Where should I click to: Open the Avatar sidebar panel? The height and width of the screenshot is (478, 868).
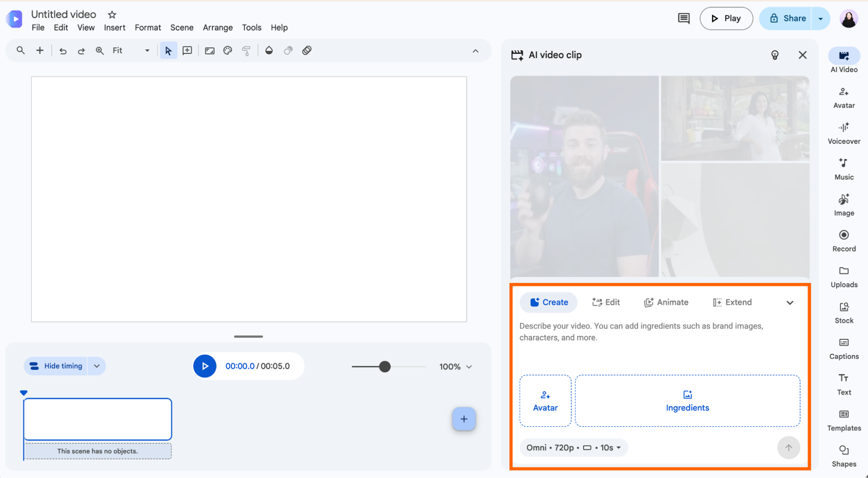pos(844,98)
